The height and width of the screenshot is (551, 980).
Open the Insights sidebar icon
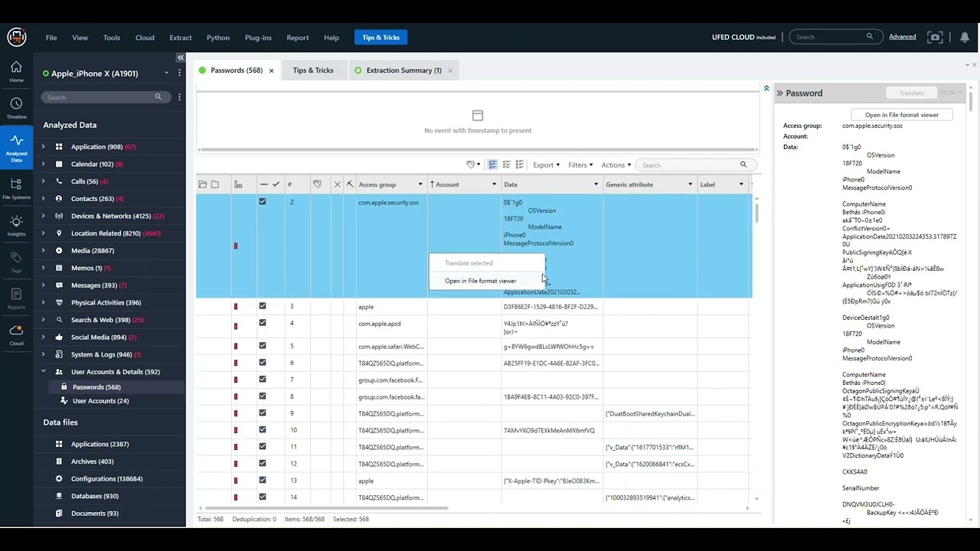(16, 225)
